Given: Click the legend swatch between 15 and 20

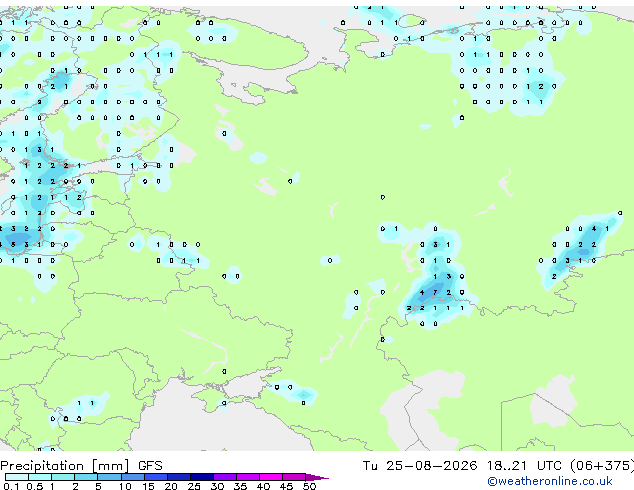Looking at the screenshot, I should point(155,477).
